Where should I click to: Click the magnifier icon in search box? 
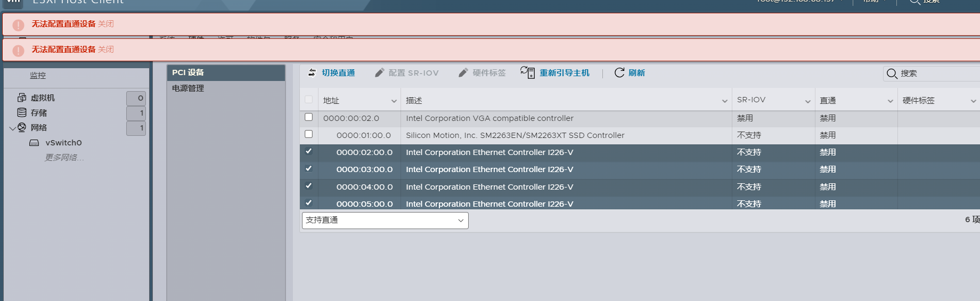click(x=892, y=74)
